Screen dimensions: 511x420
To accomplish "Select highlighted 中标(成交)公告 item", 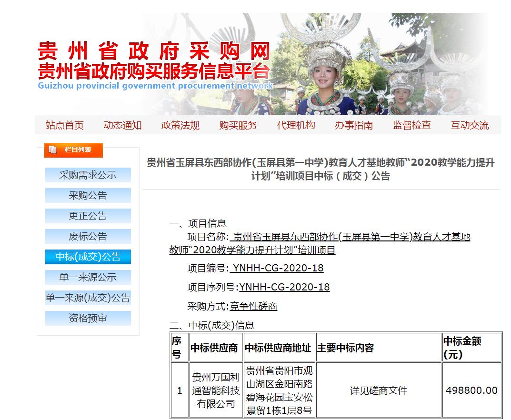I will coord(88,257).
